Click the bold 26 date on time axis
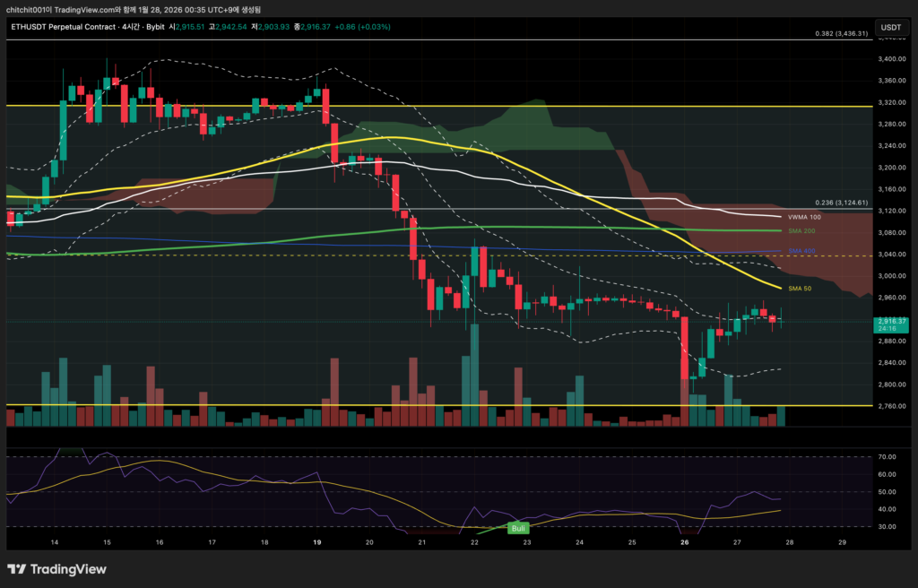 tap(684, 542)
